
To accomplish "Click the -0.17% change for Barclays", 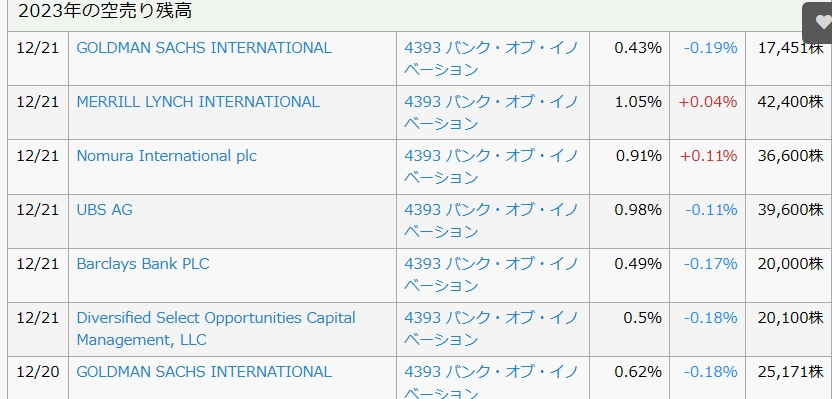I will [710, 264].
